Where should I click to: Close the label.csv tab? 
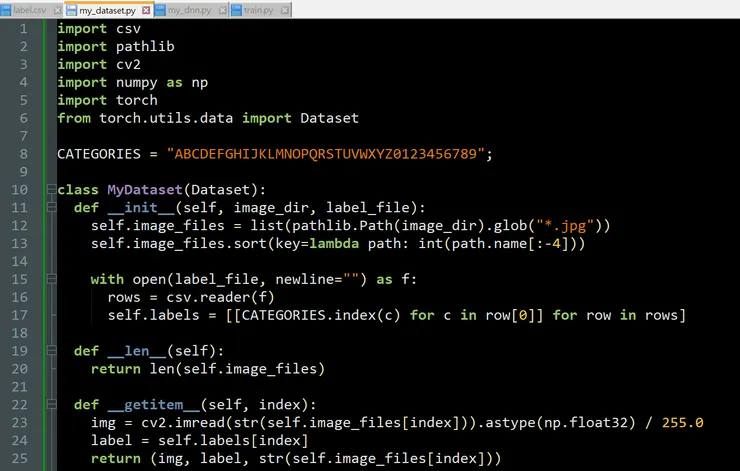(57, 10)
